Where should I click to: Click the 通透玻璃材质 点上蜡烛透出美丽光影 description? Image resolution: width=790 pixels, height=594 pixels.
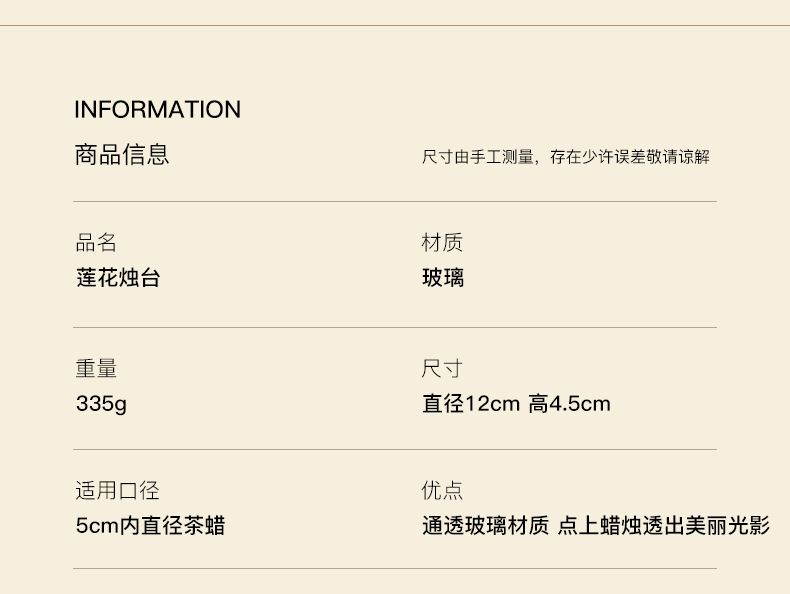click(x=595, y=525)
